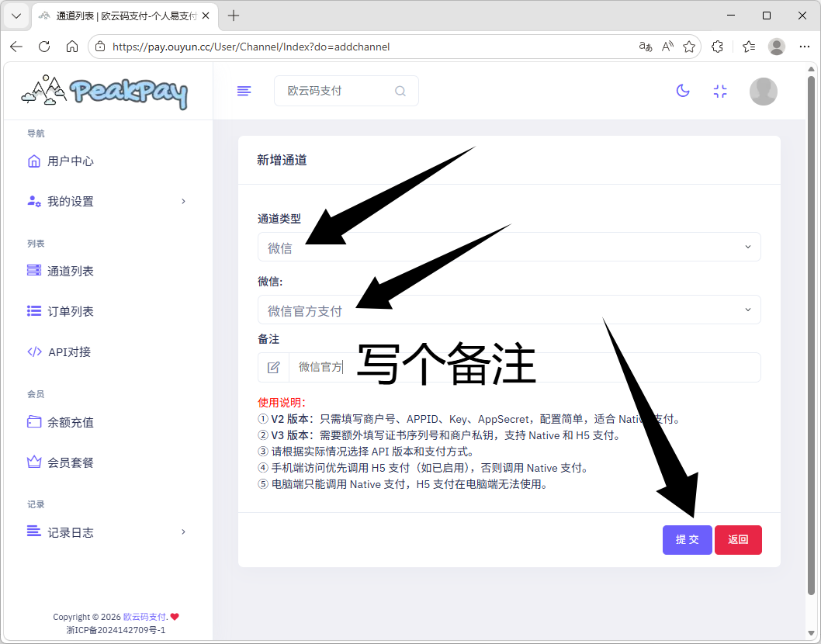Click the PeakPay logo
Screen dimensions: 821x644
105,92
